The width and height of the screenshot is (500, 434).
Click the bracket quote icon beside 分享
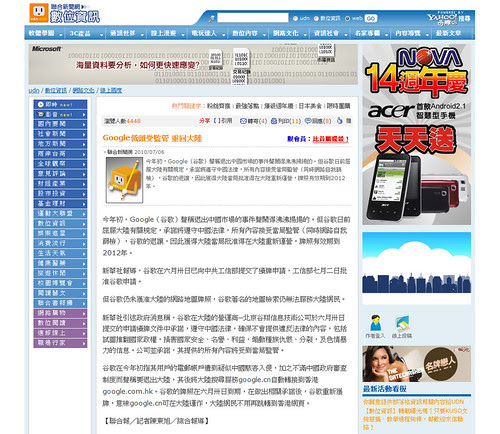click(x=217, y=121)
